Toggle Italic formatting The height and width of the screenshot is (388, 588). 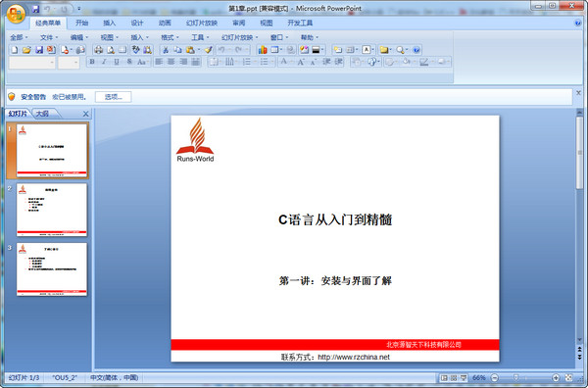pyautogui.click(x=104, y=62)
